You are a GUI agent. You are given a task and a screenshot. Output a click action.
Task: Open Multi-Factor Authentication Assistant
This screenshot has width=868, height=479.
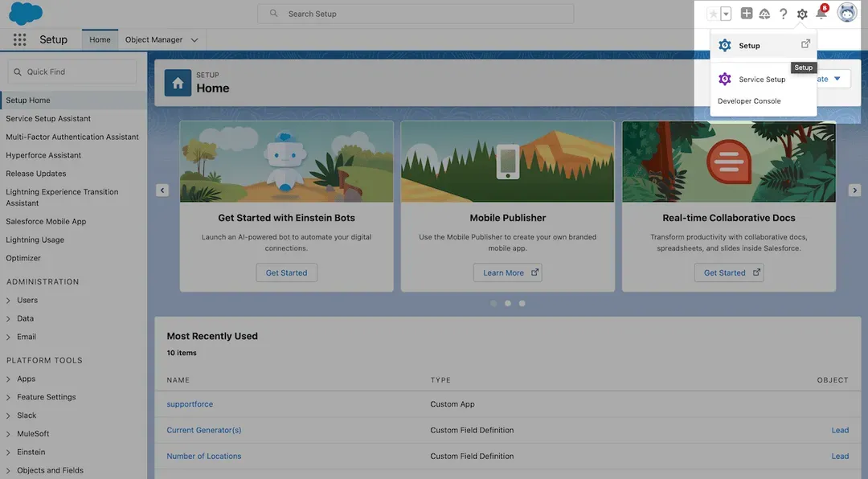[72, 137]
